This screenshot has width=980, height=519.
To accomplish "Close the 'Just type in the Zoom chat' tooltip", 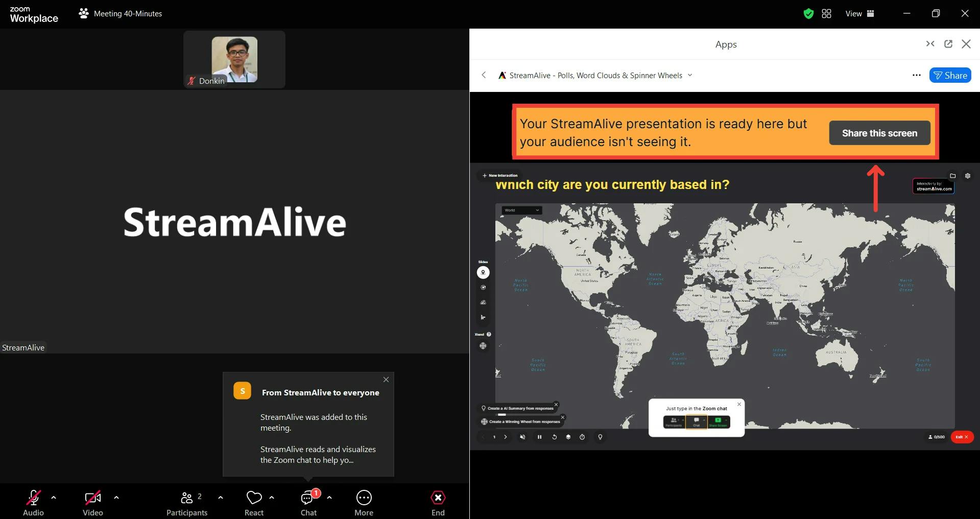I will (739, 404).
